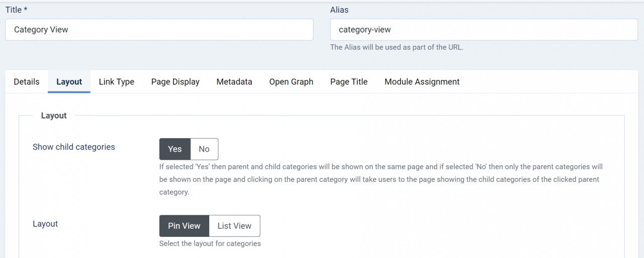
Task: Click the Alias input field
Action: click(484, 30)
